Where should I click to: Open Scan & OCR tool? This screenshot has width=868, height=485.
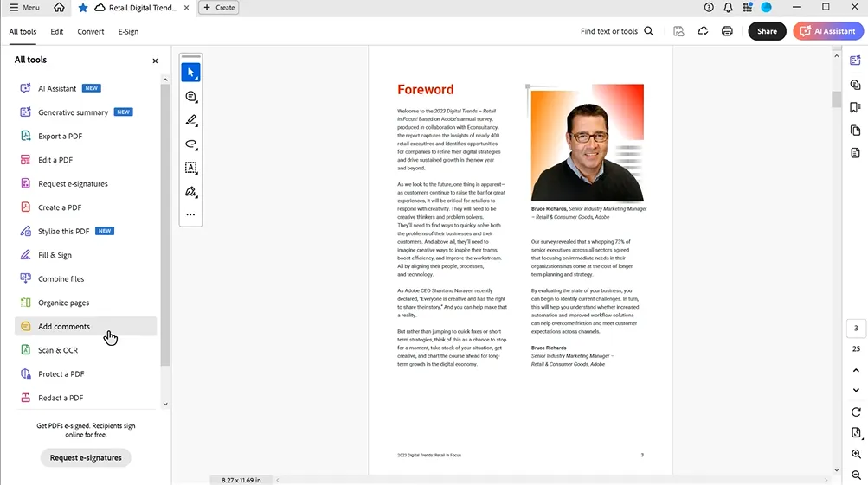(86, 350)
